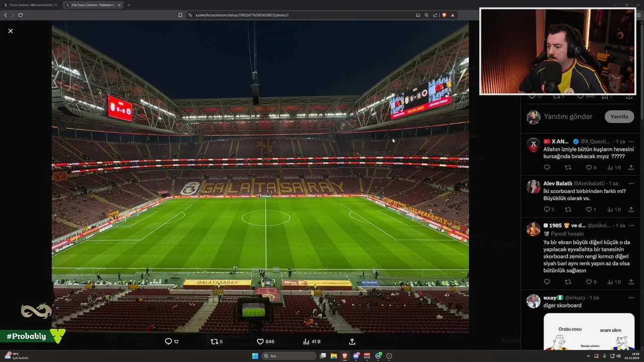Click the volume speaker icon in tray
The image size is (644, 362).
pos(618,356)
